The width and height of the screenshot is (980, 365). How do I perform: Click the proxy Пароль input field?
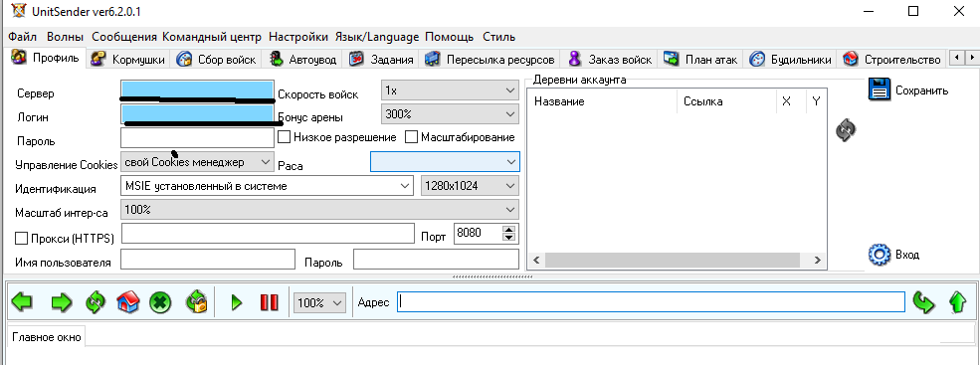436,259
